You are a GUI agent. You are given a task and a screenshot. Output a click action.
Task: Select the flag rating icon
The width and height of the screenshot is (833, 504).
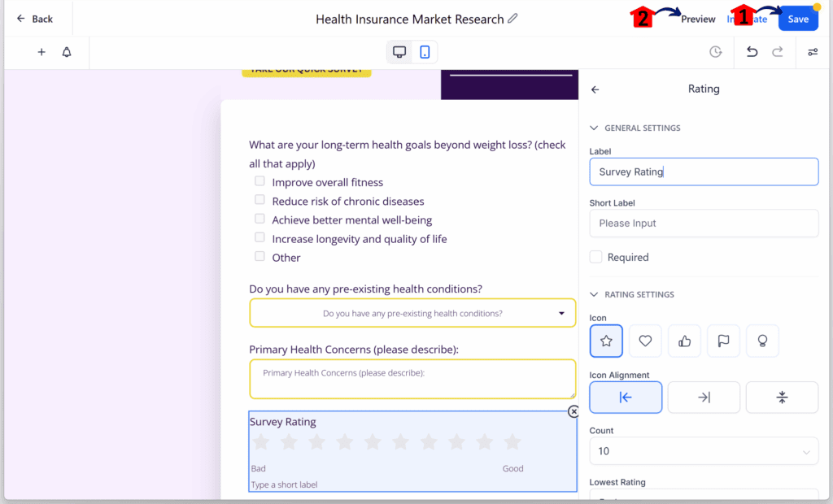coord(723,341)
